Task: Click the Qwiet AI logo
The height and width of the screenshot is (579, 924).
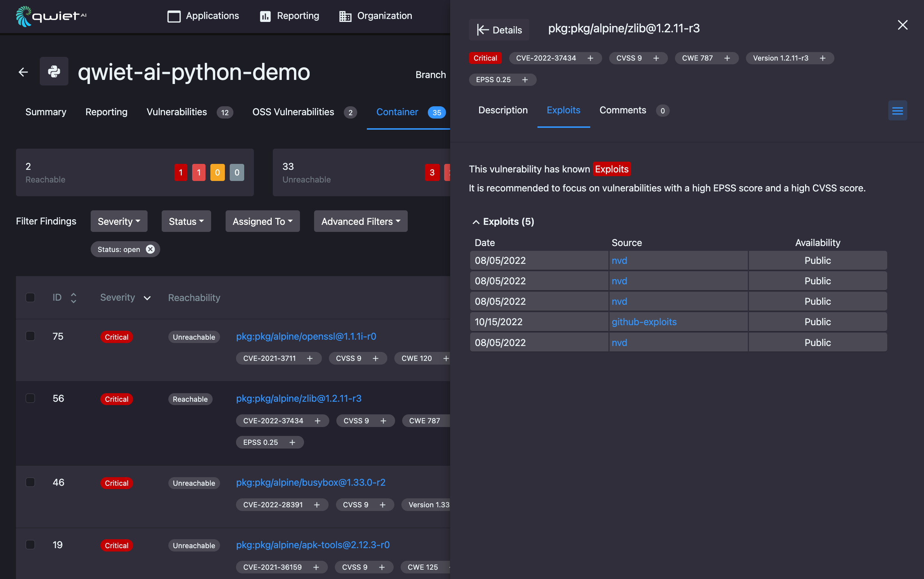Action: pos(51,16)
